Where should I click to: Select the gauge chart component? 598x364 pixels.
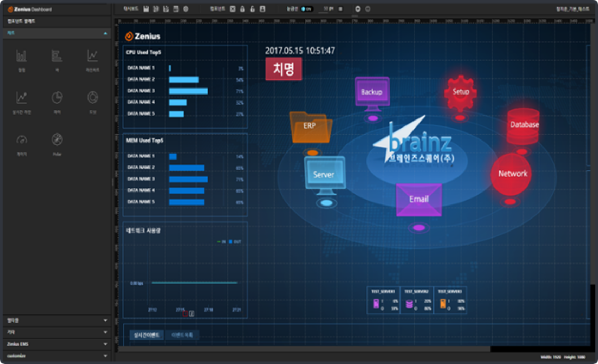point(21,140)
